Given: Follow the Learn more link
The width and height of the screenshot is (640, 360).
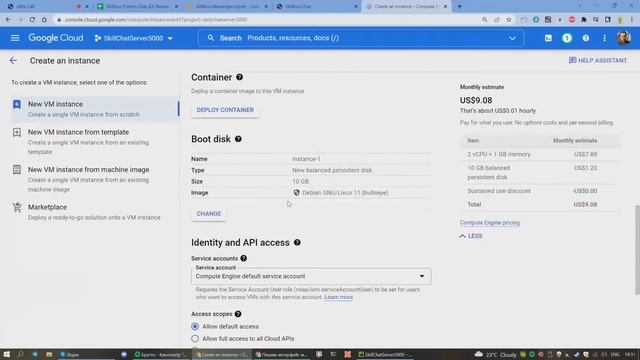Looking at the screenshot, I should [x=338, y=297].
